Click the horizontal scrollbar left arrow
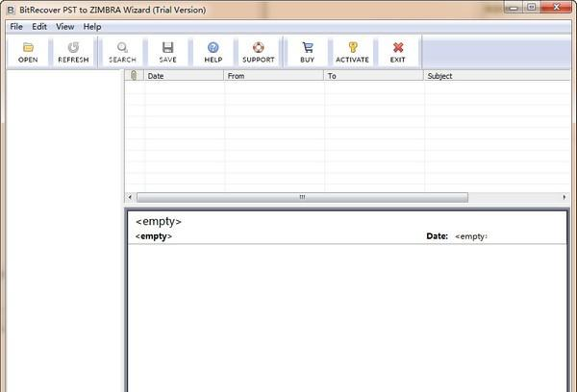The width and height of the screenshot is (577, 392). 130,197
